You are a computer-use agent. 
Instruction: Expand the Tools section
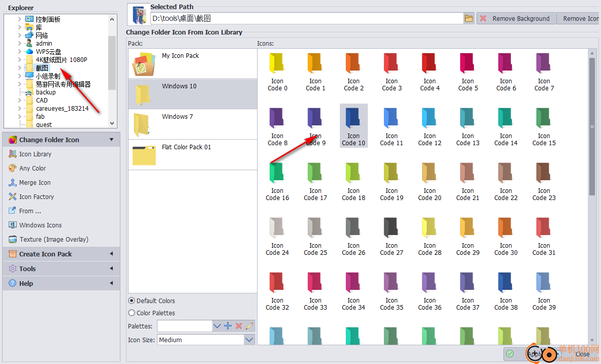click(112, 268)
